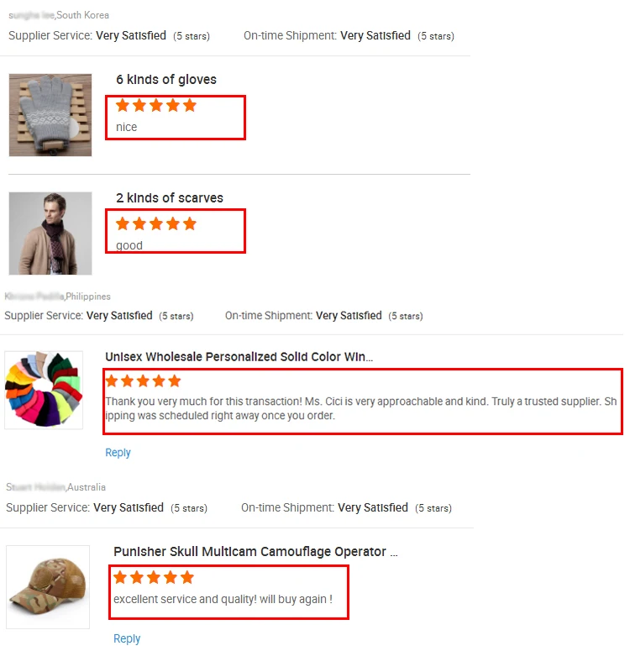The height and width of the screenshot is (672, 630).
Task: Click the stars on camouflage cap review
Action: click(x=154, y=578)
